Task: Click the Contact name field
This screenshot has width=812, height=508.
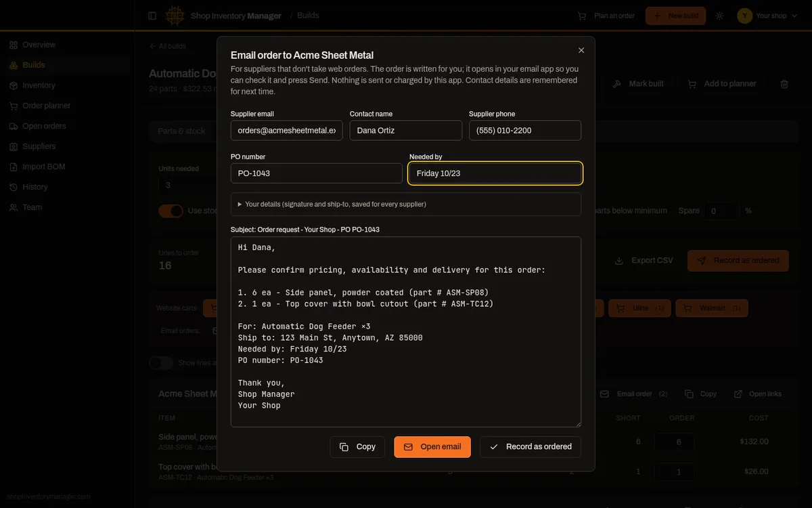Action: pyautogui.click(x=406, y=130)
